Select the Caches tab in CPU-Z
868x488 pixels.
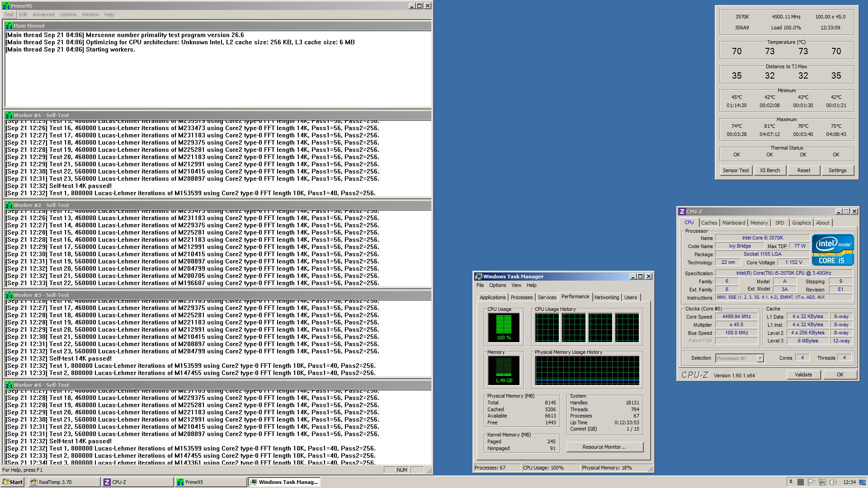click(x=709, y=223)
